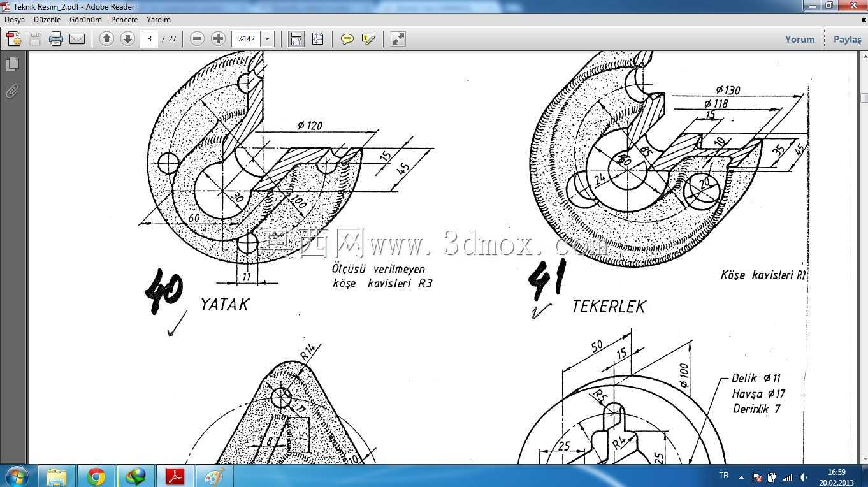Image resolution: width=868 pixels, height=487 pixels.
Task: Select the Highlight Text tool
Action: click(x=368, y=39)
